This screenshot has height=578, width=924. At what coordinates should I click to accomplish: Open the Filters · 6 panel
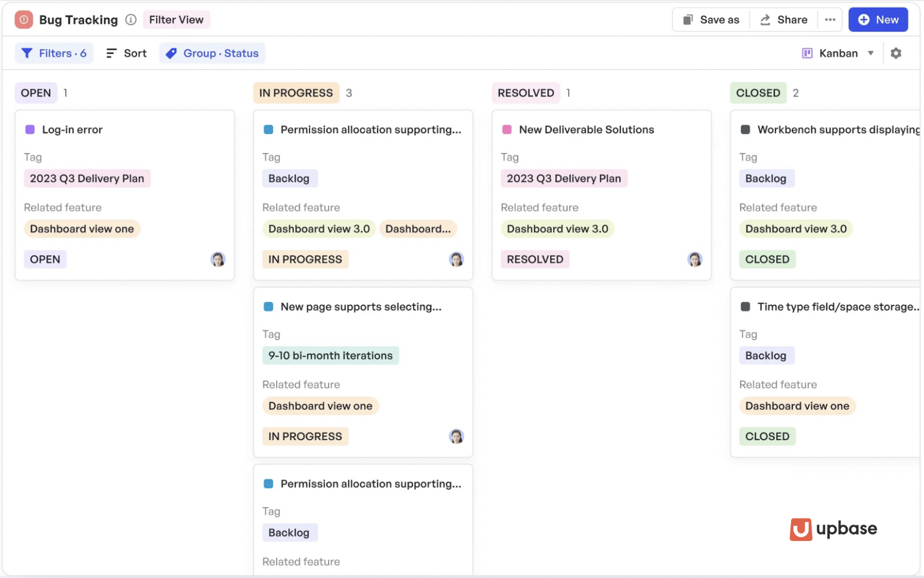click(x=54, y=53)
